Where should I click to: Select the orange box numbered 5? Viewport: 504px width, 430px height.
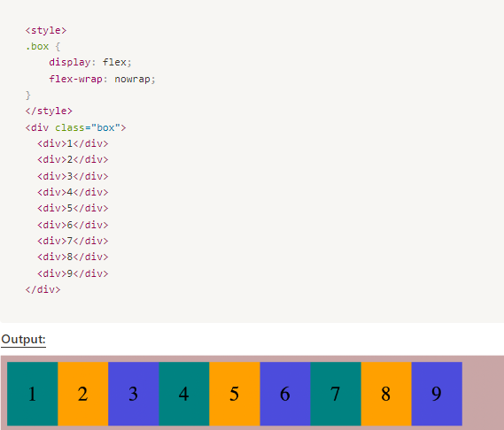[x=235, y=394]
